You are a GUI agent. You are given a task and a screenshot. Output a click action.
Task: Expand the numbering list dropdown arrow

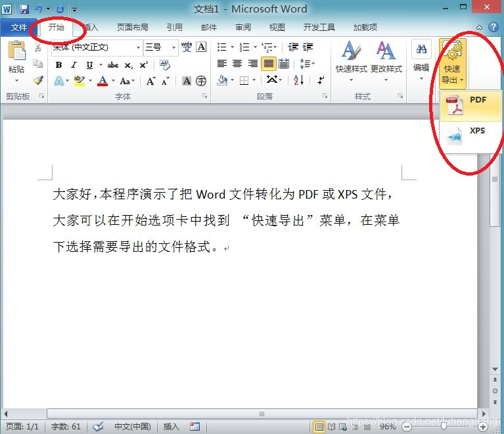click(255, 47)
